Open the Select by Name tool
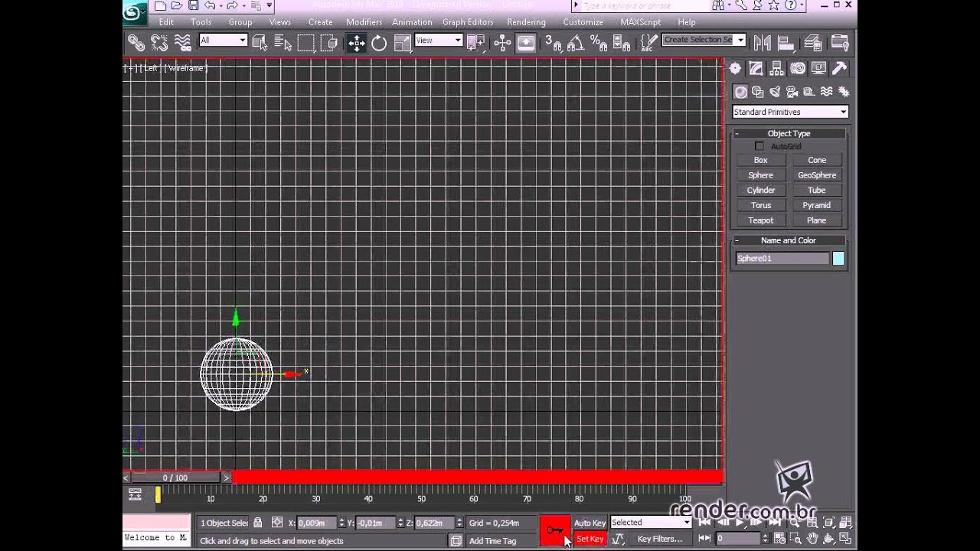The image size is (980, 551). pos(283,43)
